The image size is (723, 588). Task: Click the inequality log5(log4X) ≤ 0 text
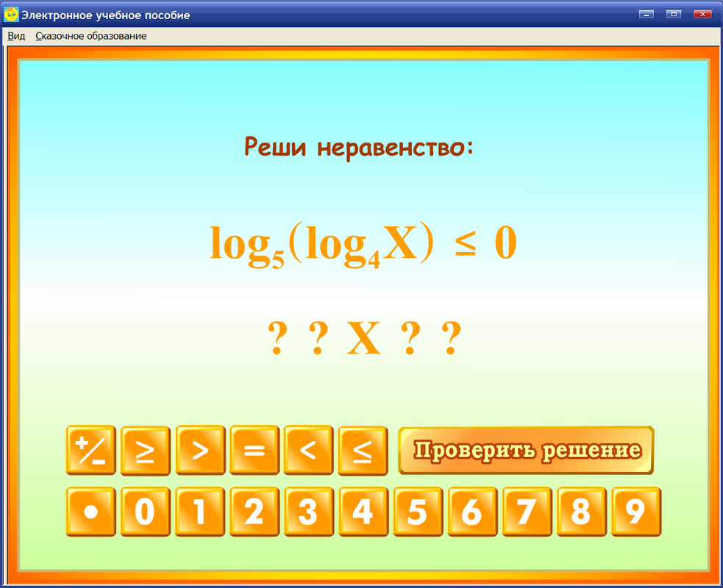click(361, 243)
